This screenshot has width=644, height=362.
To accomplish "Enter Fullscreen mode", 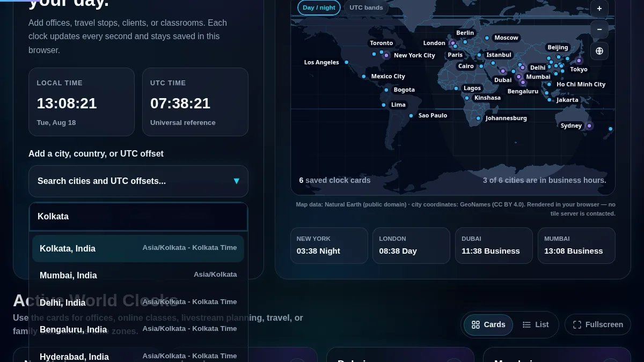I will pyautogui.click(x=598, y=324).
